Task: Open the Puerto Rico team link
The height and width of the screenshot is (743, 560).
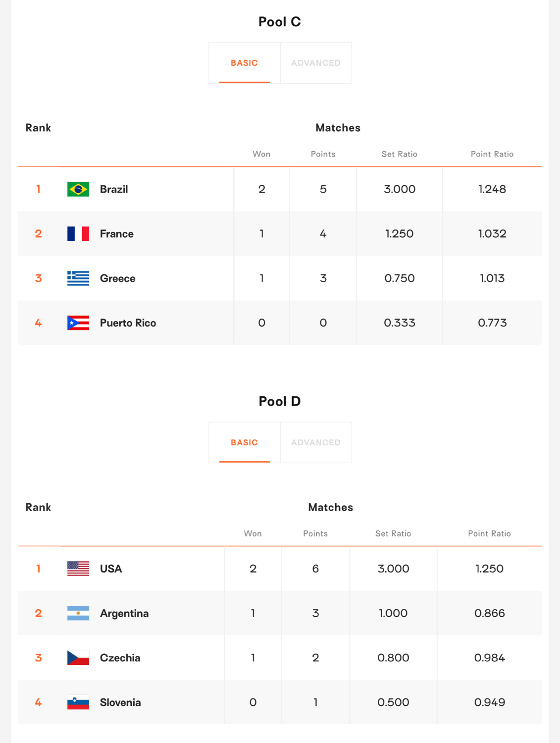Action: (128, 323)
